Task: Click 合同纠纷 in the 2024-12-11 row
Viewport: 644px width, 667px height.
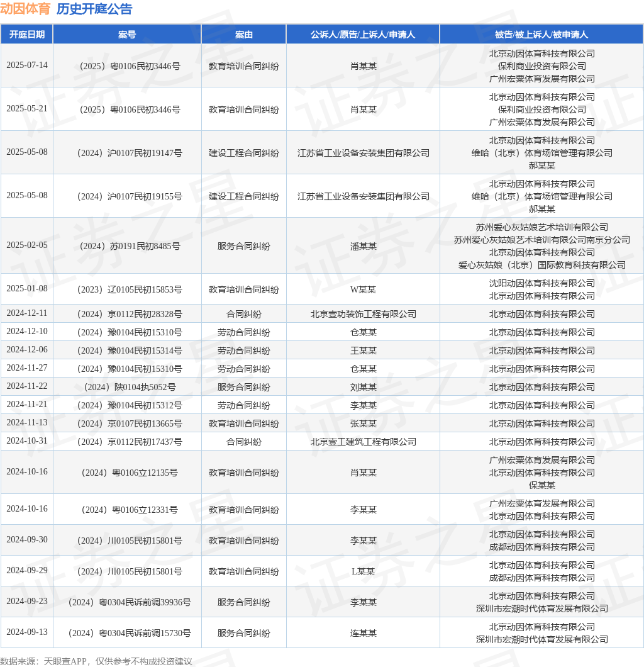Action: tap(243, 314)
